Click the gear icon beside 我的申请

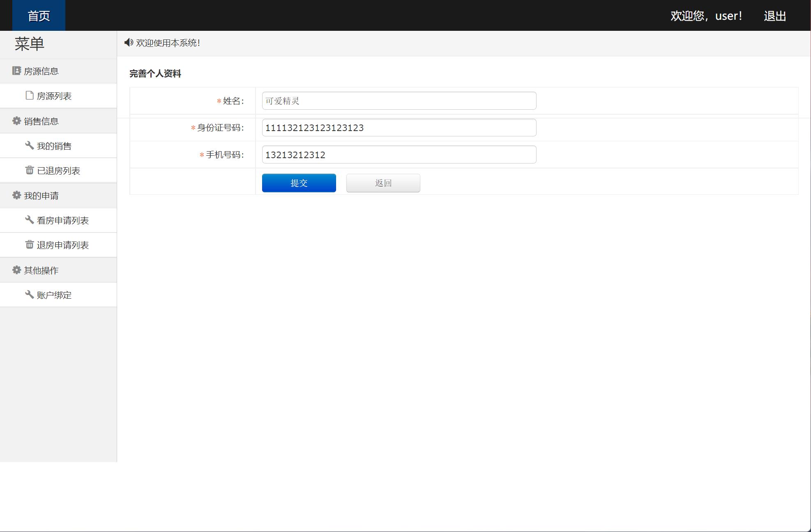pos(16,195)
